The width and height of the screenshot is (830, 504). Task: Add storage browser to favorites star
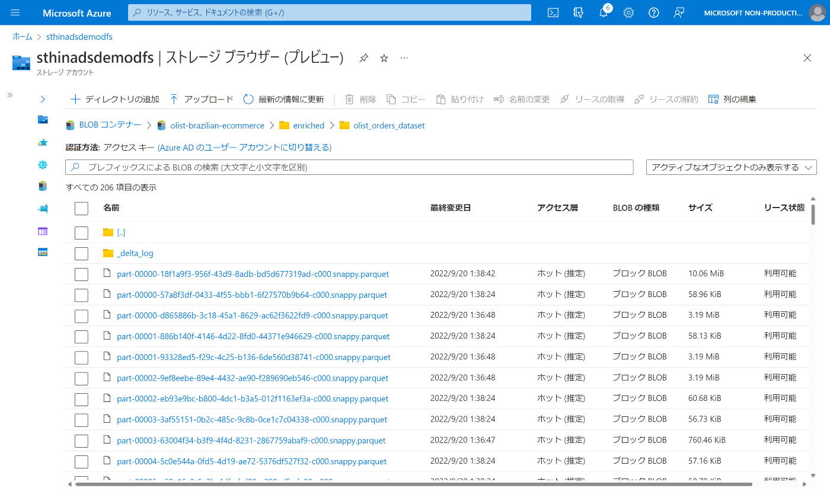[384, 58]
